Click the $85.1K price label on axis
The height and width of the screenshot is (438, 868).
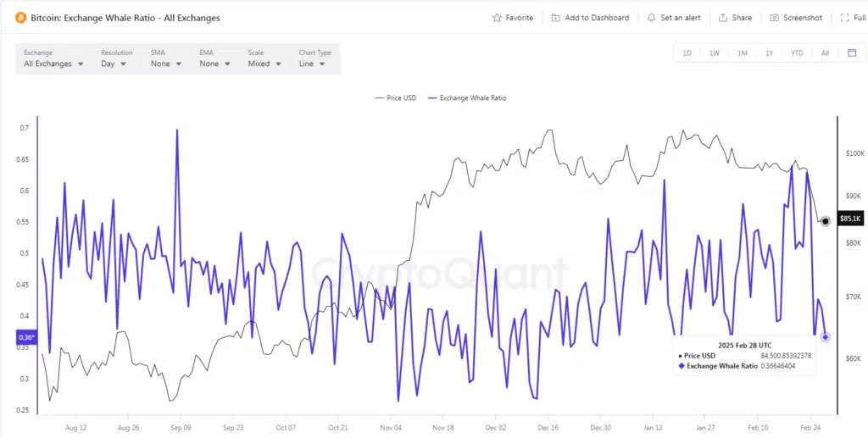click(851, 219)
